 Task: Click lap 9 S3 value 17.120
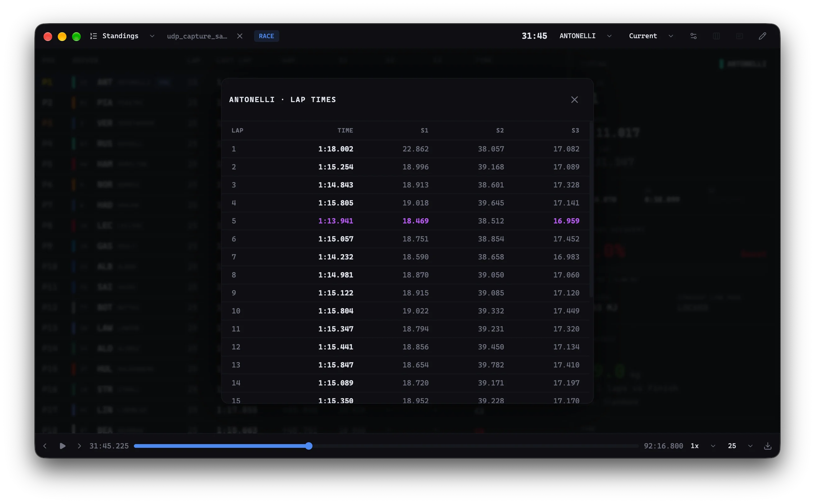[566, 293]
